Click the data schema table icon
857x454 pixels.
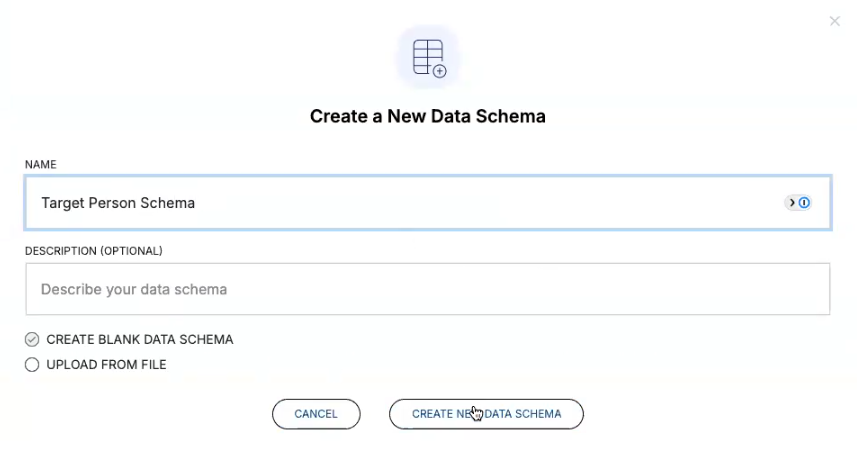point(427,54)
